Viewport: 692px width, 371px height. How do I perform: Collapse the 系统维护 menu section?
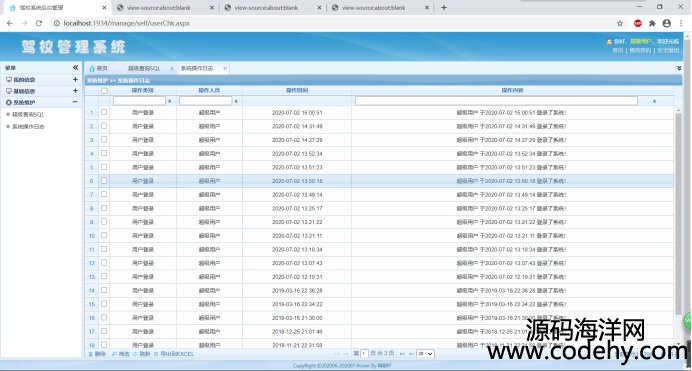click(75, 102)
